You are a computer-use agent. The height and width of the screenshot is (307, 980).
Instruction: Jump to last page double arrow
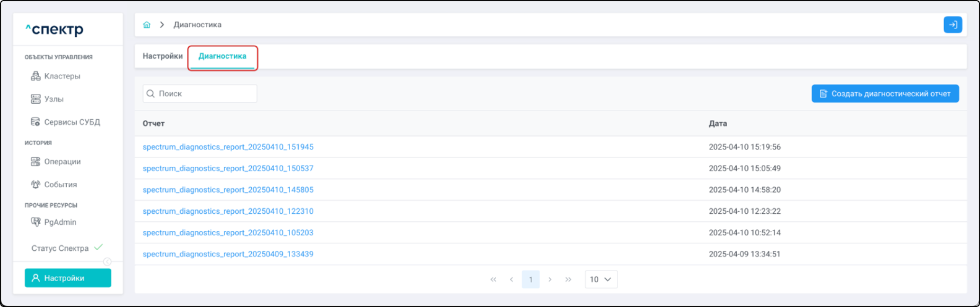tap(568, 279)
